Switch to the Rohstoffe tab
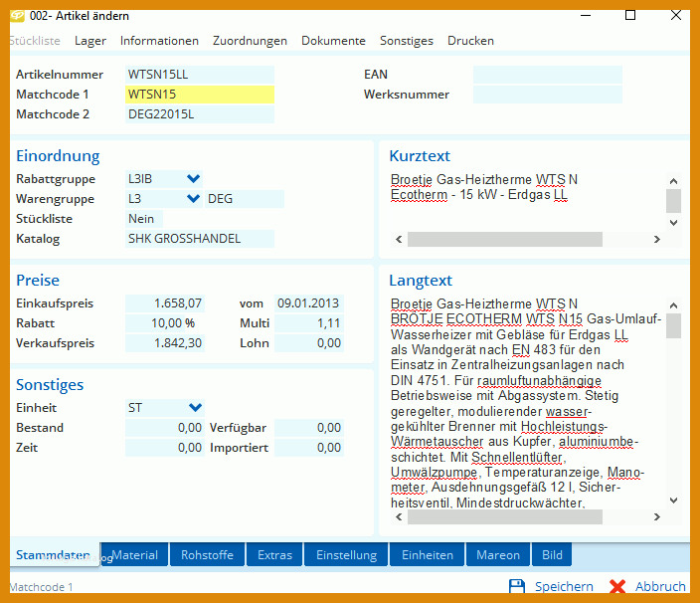The image size is (700, 603). click(207, 555)
